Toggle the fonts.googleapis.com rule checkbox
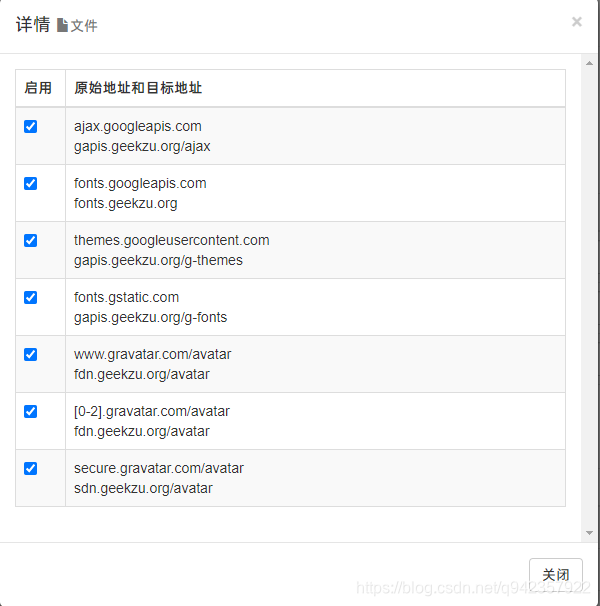600x606 pixels. (x=31, y=183)
